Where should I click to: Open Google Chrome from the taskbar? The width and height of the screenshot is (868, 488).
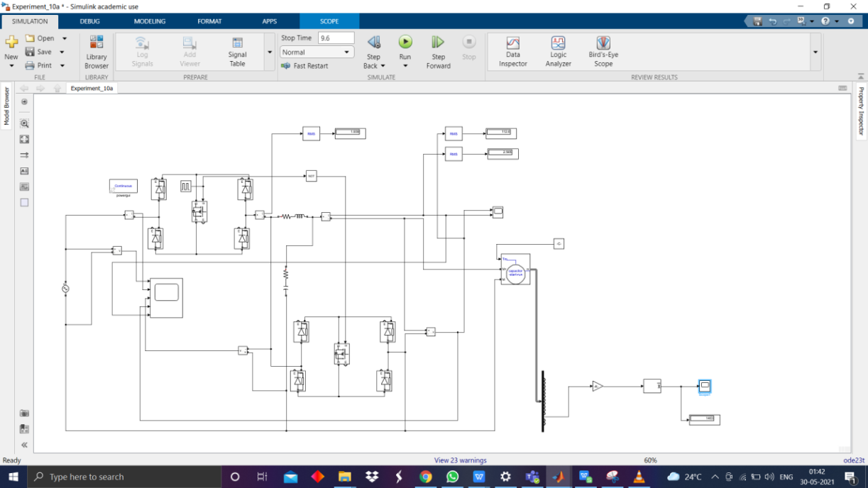point(425,477)
